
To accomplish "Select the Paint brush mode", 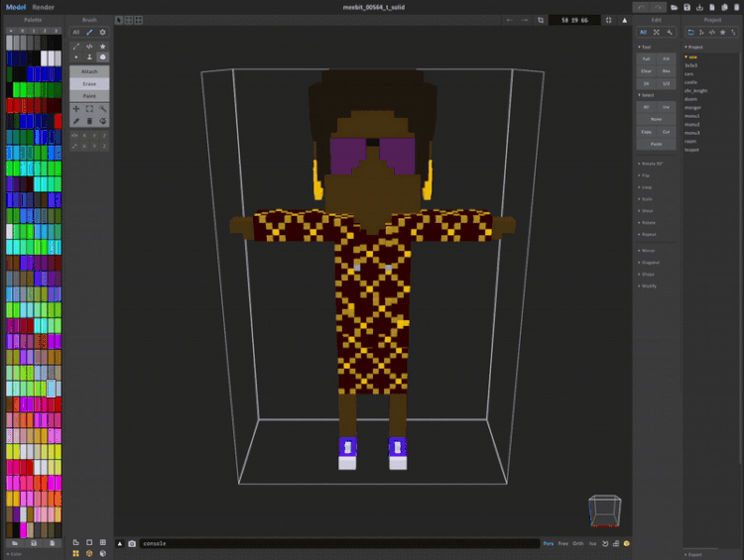I will pyautogui.click(x=89, y=96).
